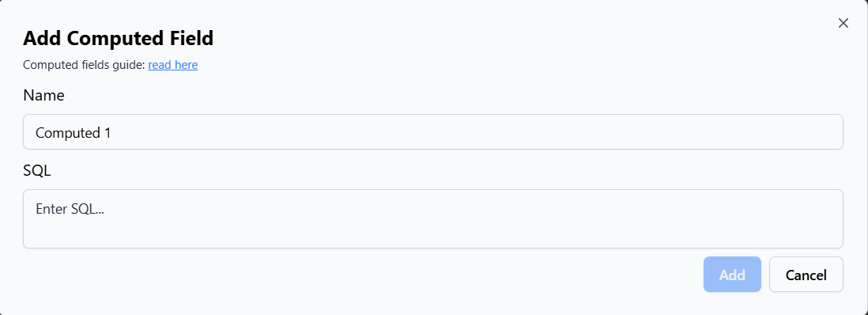Open the computed fields guide link
The height and width of the screenshot is (315, 868).
[x=172, y=65]
